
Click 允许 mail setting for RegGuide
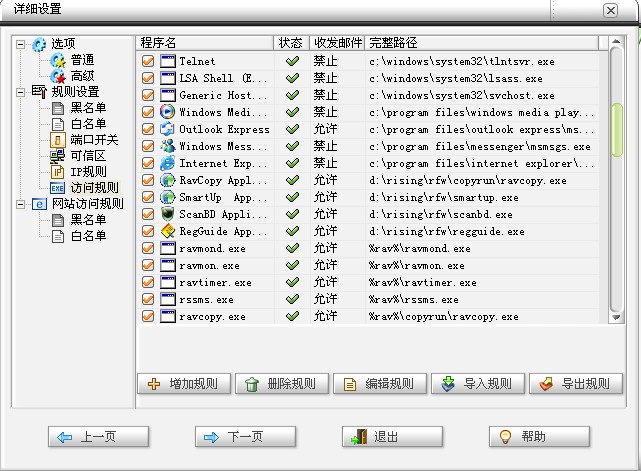point(325,231)
